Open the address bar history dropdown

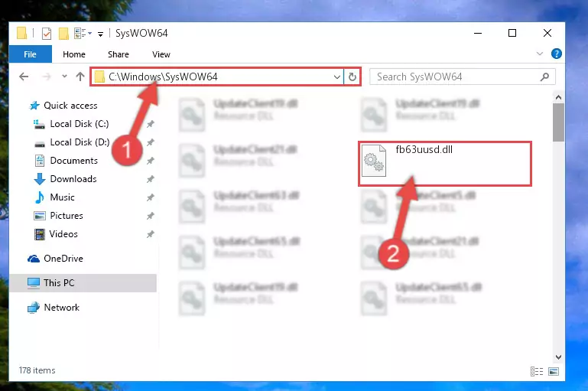(336, 77)
